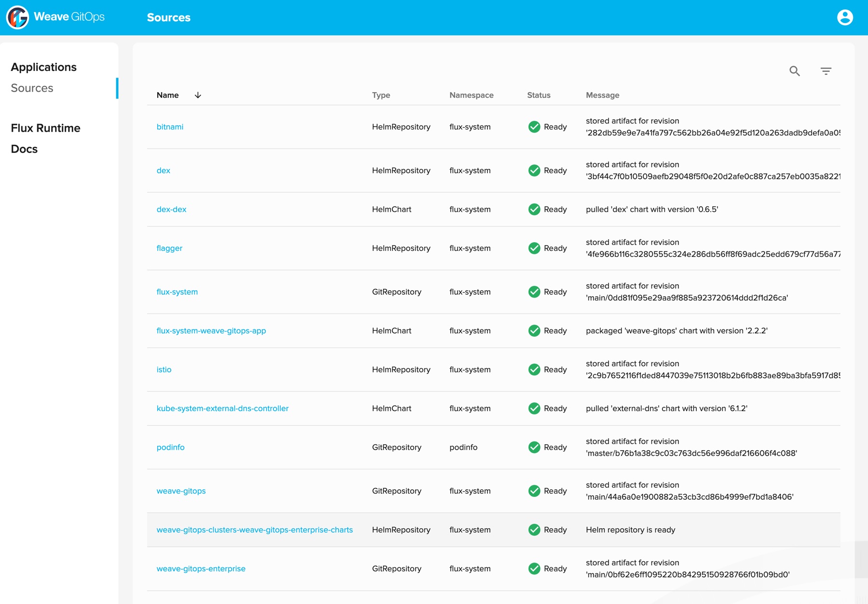
Task: Sort the table by Type column
Action: coord(381,95)
